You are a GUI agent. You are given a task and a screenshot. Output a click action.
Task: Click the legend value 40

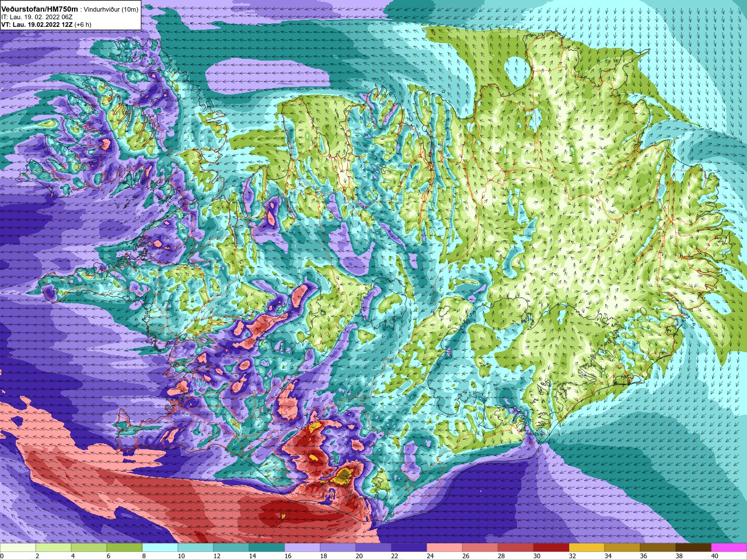[x=715, y=556]
